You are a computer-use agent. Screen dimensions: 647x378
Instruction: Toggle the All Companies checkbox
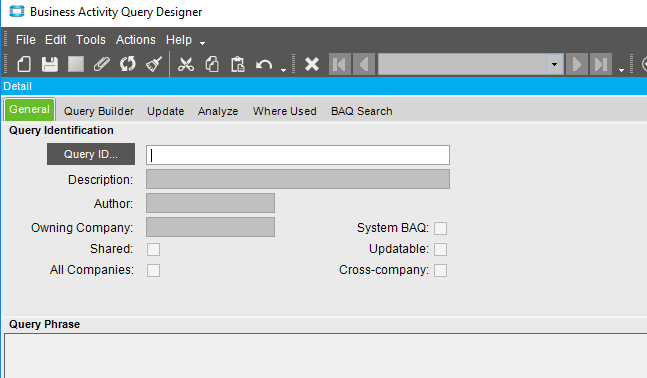click(153, 270)
